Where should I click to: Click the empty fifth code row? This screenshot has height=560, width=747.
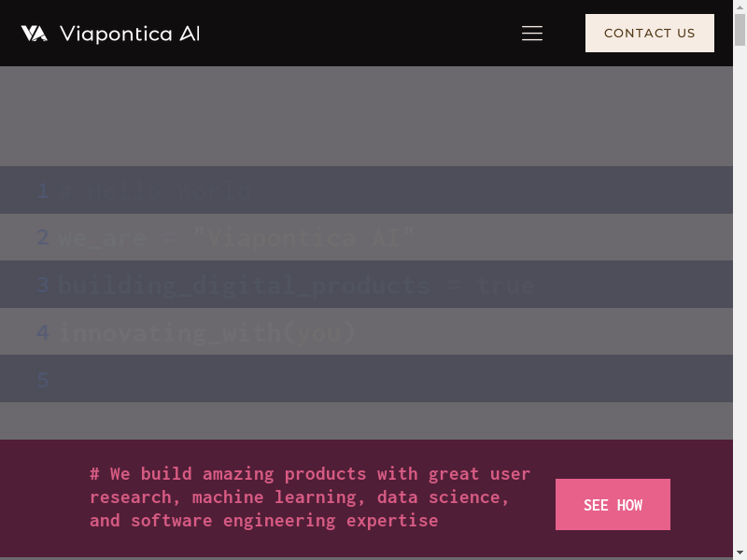373,380
